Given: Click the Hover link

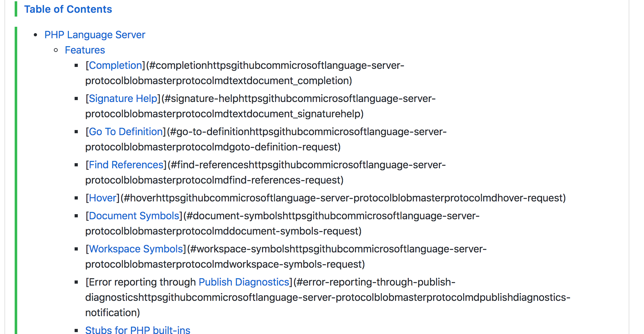Looking at the screenshot, I should pyautogui.click(x=103, y=198).
